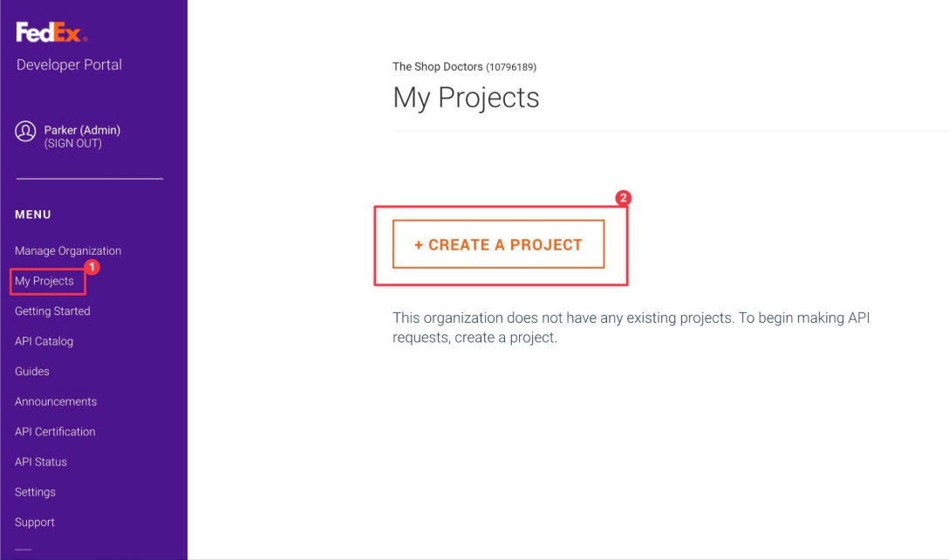Click the red step 1 badge
Viewport: 949px width, 560px height.
tap(92, 267)
